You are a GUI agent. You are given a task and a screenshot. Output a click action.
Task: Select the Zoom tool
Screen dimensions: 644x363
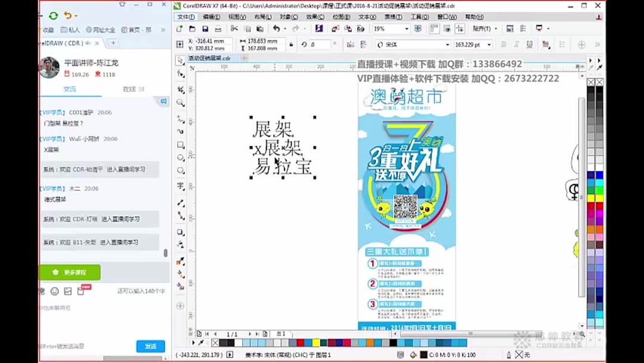click(x=181, y=102)
